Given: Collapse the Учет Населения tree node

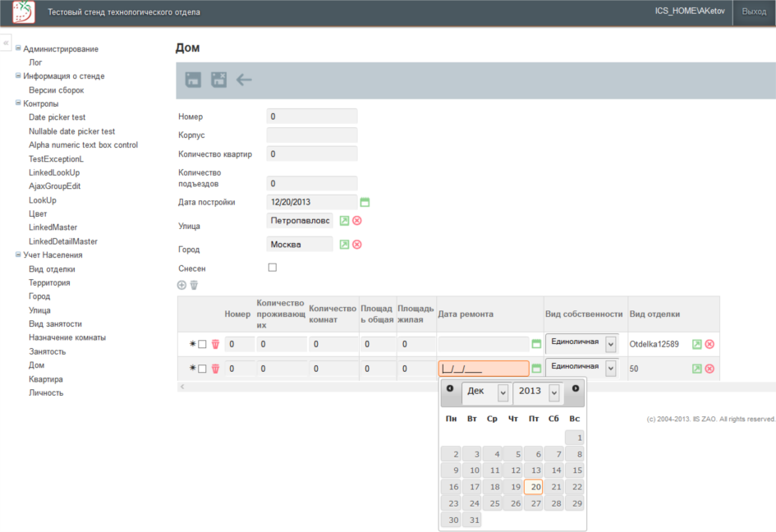Looking at the screenshot, I should tap(18, 255).
